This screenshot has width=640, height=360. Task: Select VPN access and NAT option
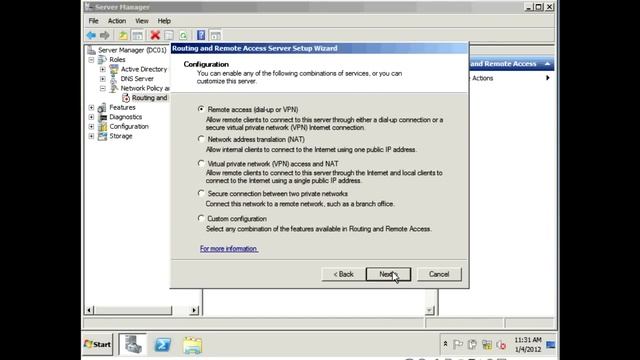201,164
